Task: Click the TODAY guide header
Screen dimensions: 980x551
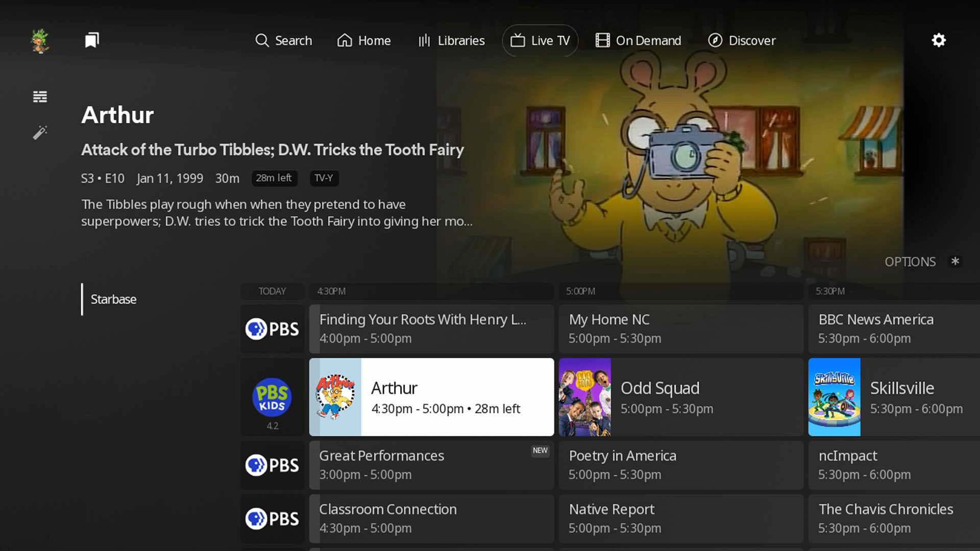Action: tap(272, 291)
